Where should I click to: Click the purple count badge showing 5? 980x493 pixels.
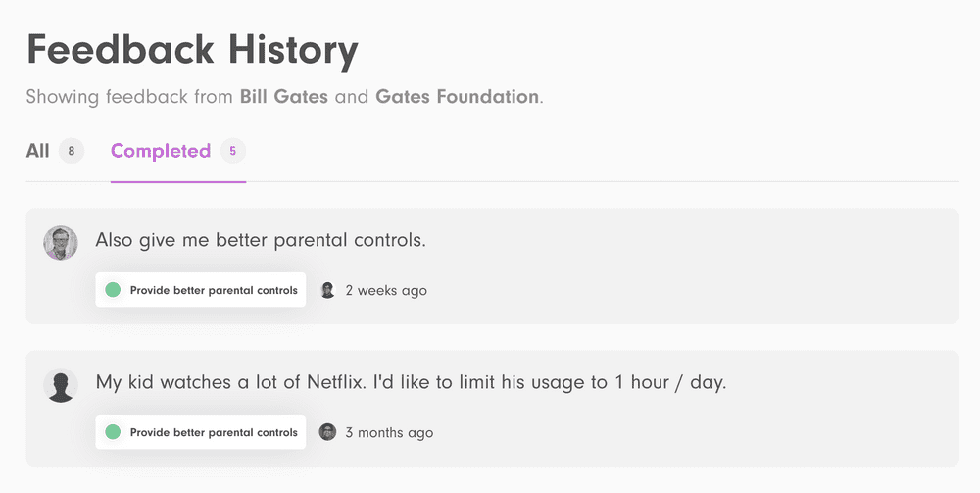[x=232, y=151]
